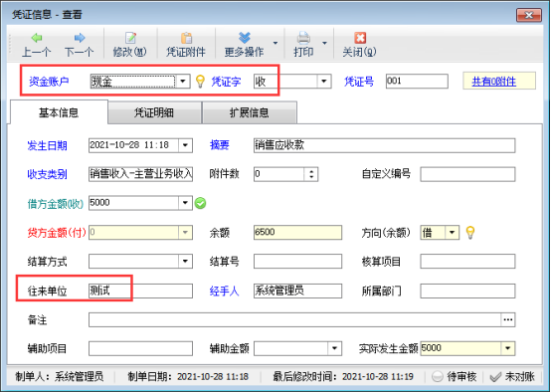The image size is (551, 392).
Task: Click lightbulb beside 方向(余额) field
Action: 470,233
